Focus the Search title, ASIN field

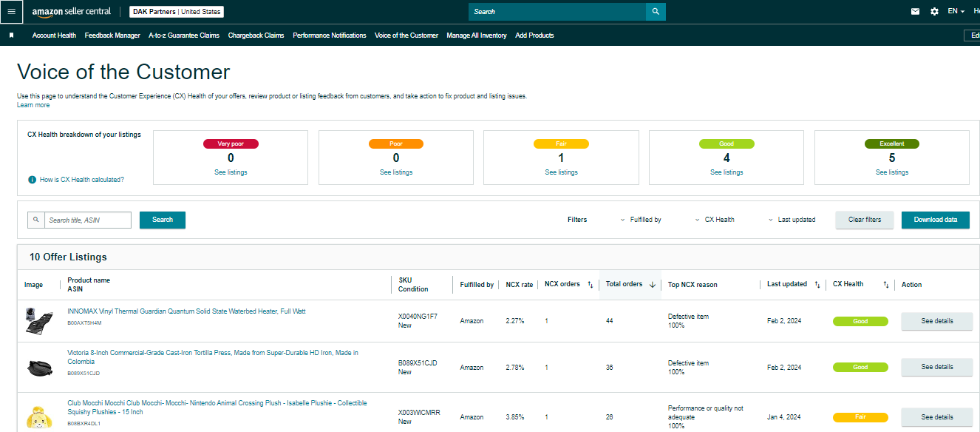click(88, 220)
